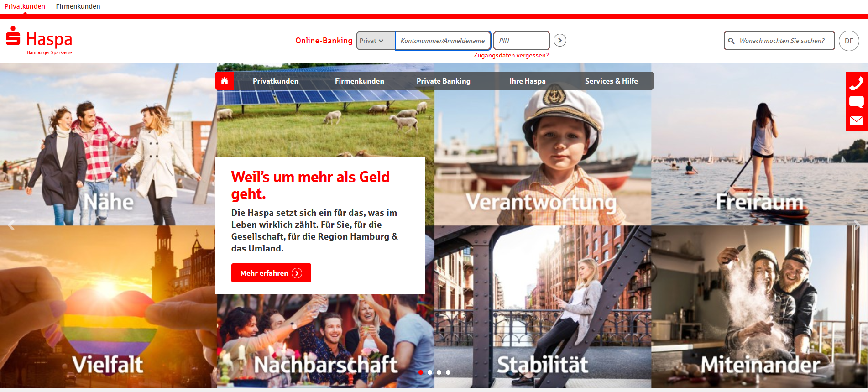Click the email envelope icon
Viewport: 868px width, 392px height.
click(x=857, y=120)
